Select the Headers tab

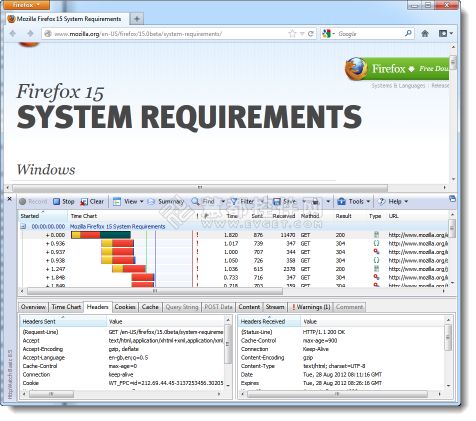coord(97,307)
